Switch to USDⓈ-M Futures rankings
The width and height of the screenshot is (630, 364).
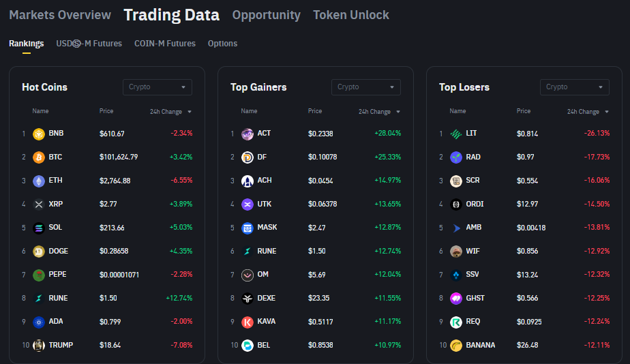click(x=89, y=44)
